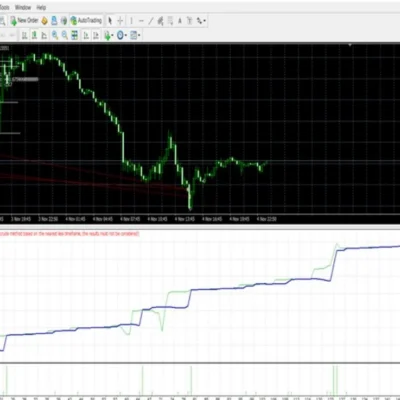Select the Fibonacci Retracement tool
The width and height of the screenshot is (400, 400).
[170, 21]
